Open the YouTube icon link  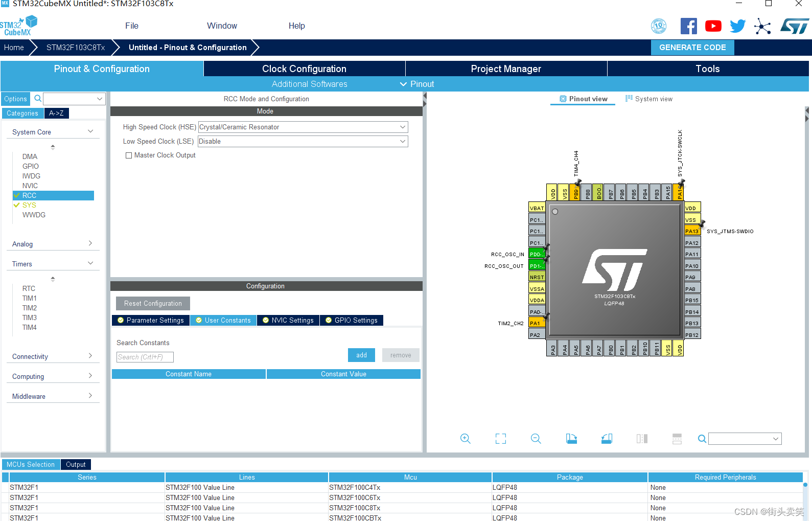point(713,26)
